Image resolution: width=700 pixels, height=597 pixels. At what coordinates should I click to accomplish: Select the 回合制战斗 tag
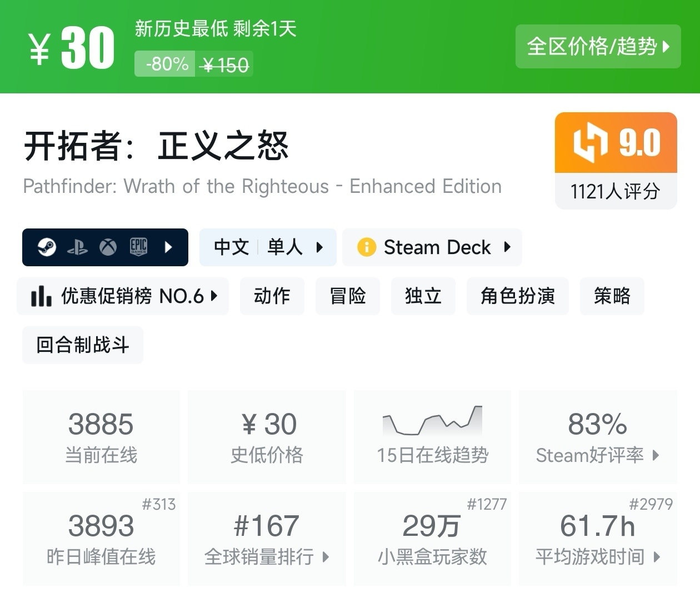coord(83,345)
